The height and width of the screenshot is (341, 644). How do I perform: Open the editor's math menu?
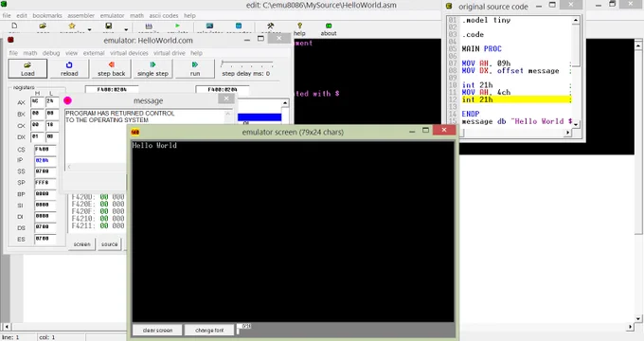tap(136, 15)
